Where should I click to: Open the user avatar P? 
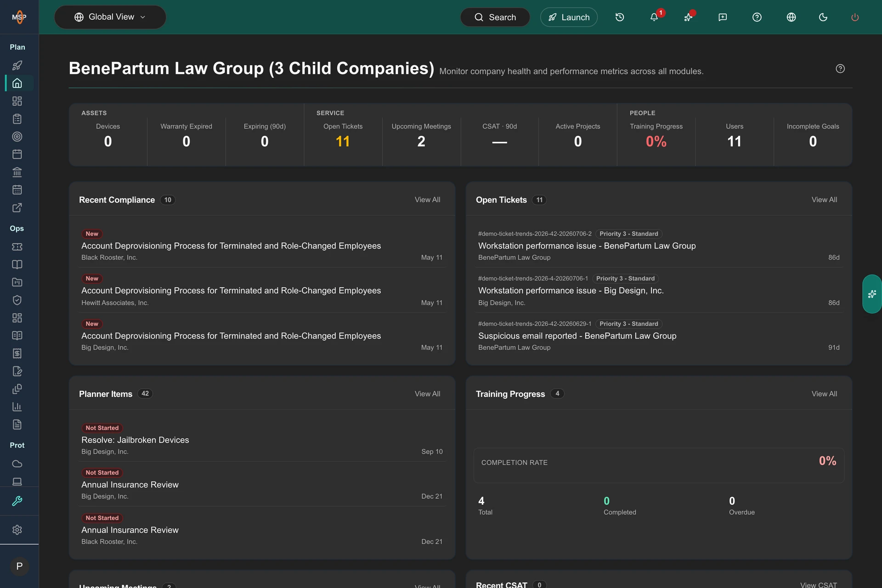pyautogui.click(x=19, y=566)
